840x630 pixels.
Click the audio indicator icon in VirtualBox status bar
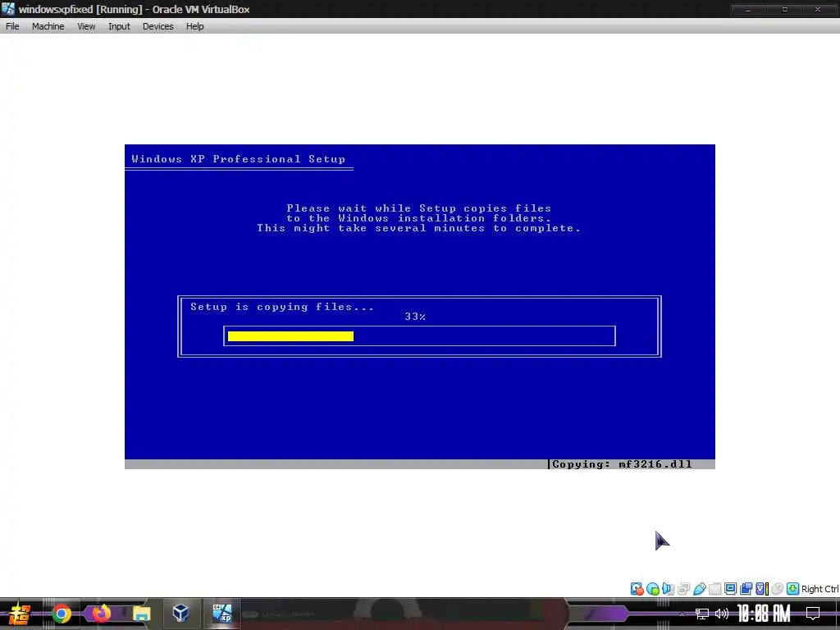point(668,589)
